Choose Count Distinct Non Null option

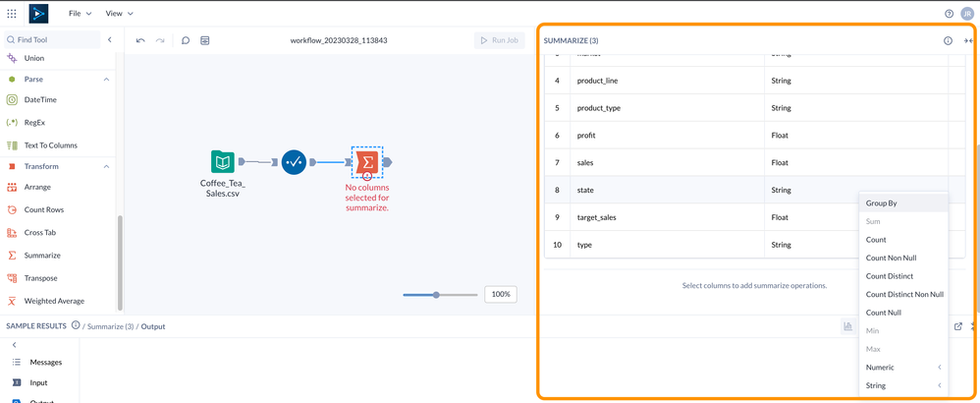click(x=903, y=294)
